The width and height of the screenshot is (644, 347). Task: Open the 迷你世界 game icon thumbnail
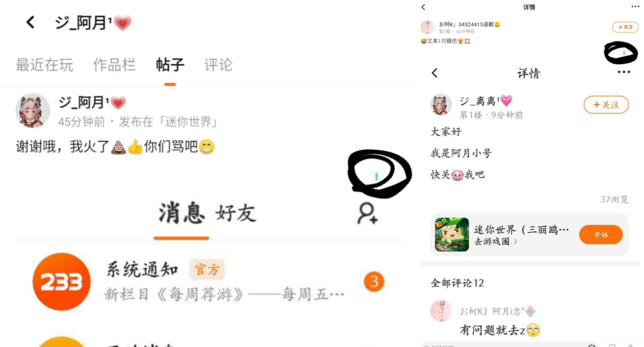pyautogui.click(x=452, y=234)
